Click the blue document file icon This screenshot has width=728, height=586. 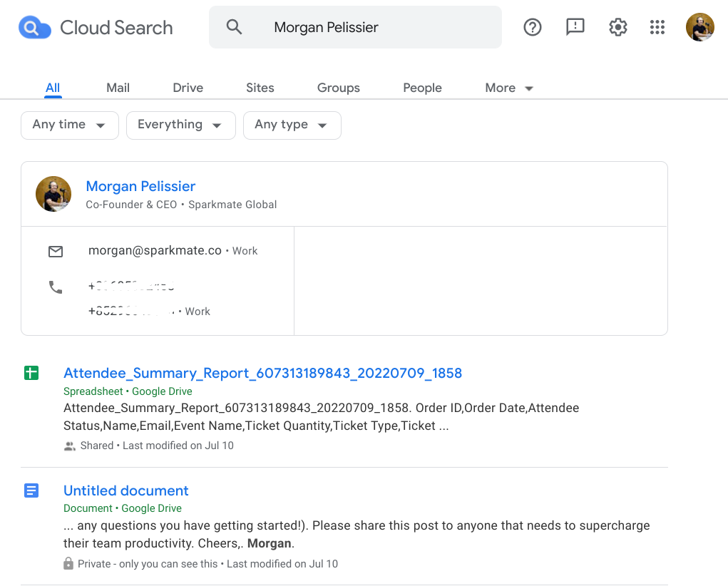click(31, 490)
